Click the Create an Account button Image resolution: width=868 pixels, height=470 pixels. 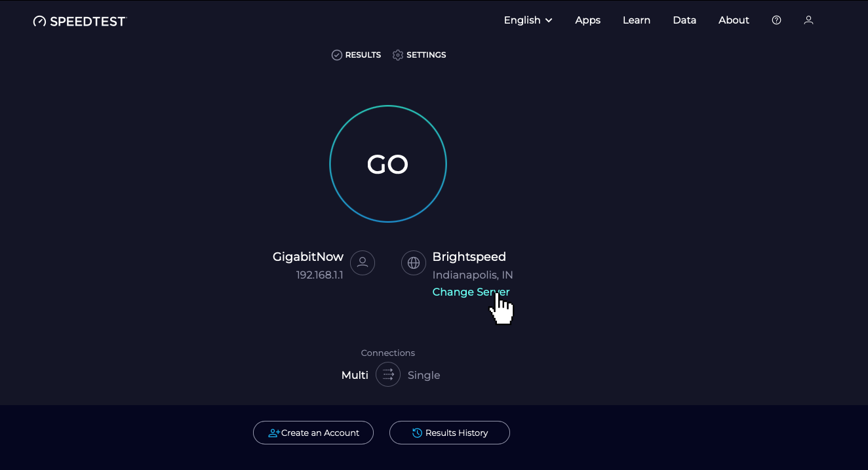313,433
